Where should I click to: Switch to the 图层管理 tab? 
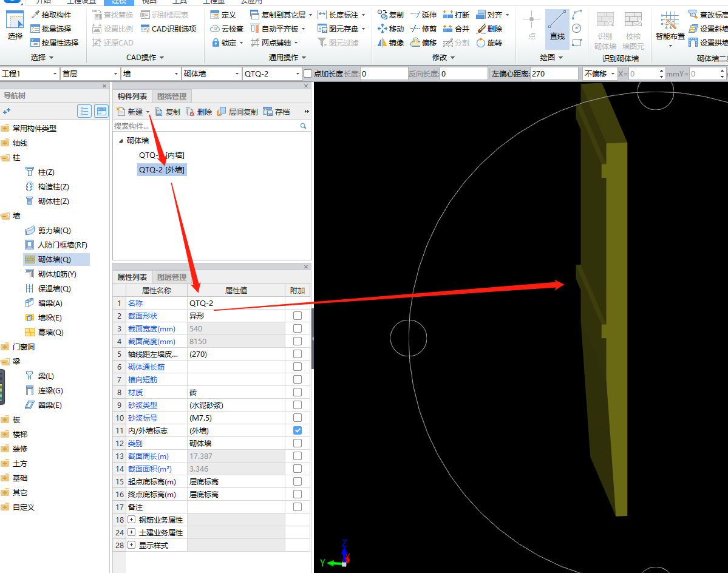coord(172,277)
